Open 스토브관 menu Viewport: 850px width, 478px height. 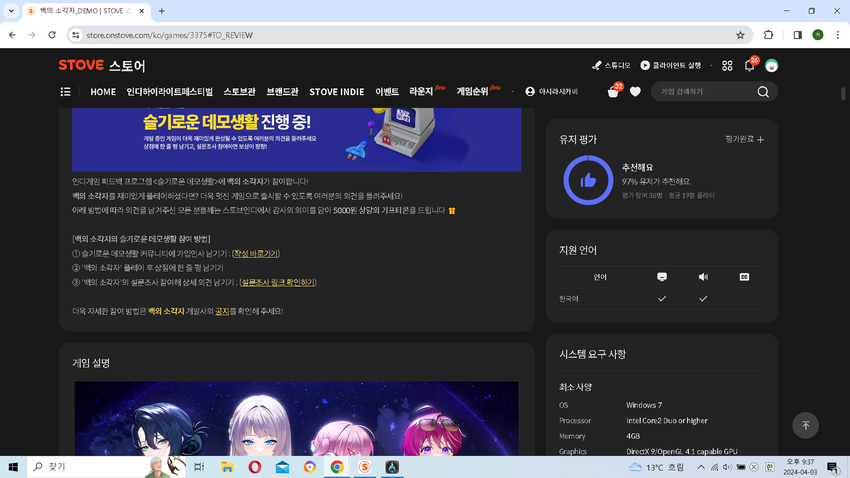240,92
